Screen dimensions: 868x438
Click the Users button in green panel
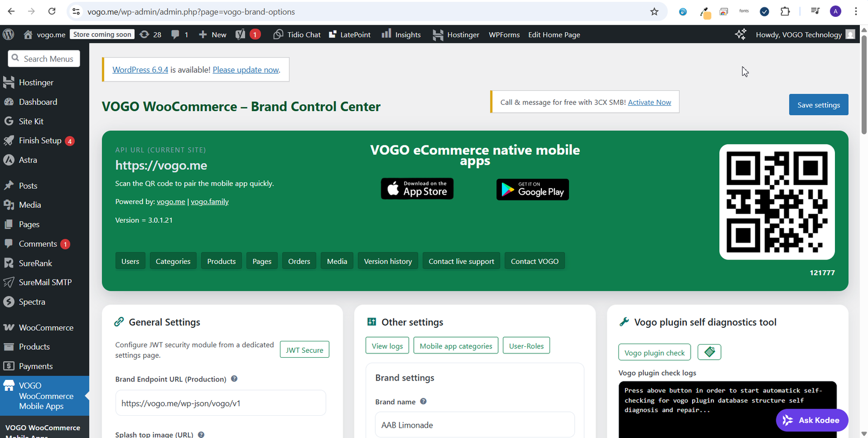[x=130, y=261]
